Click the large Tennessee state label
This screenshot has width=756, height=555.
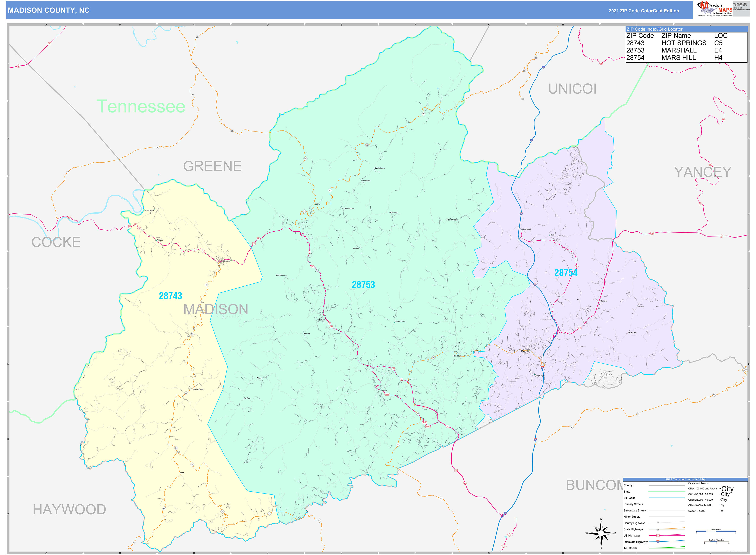point(141,106)
